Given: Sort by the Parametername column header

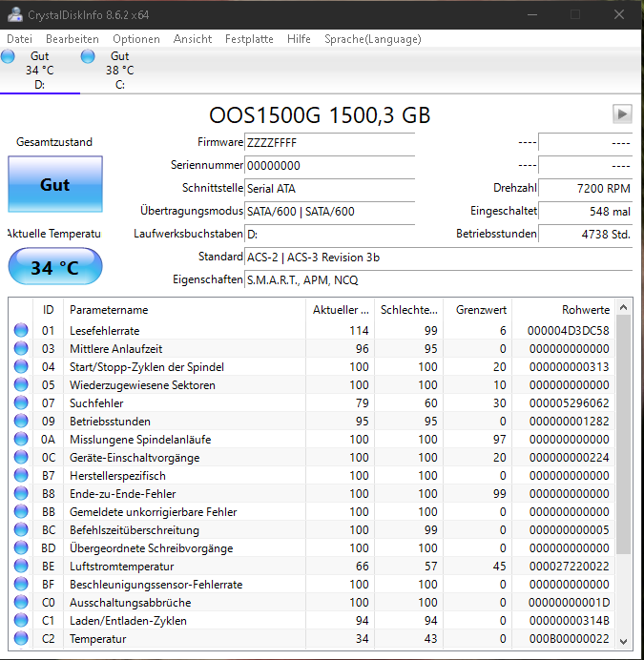Looking at the screenshot, I should 184,310.
